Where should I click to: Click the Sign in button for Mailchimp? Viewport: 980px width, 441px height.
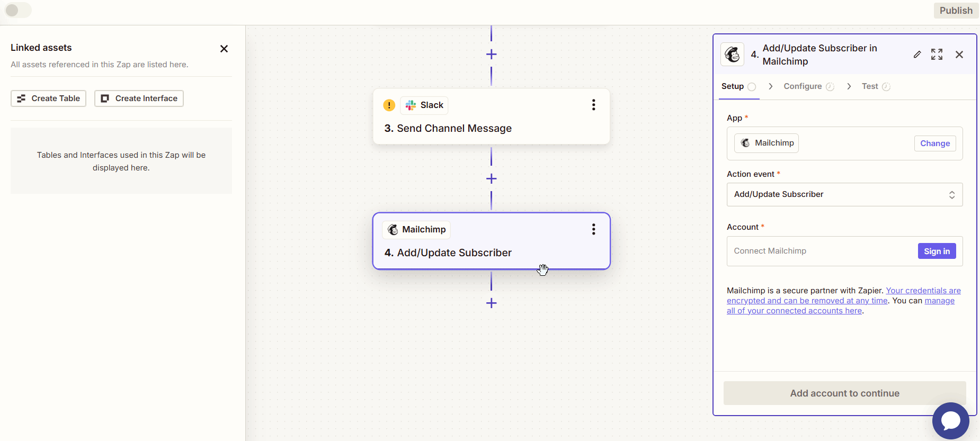pyautogui.click(x=936, y=251)
